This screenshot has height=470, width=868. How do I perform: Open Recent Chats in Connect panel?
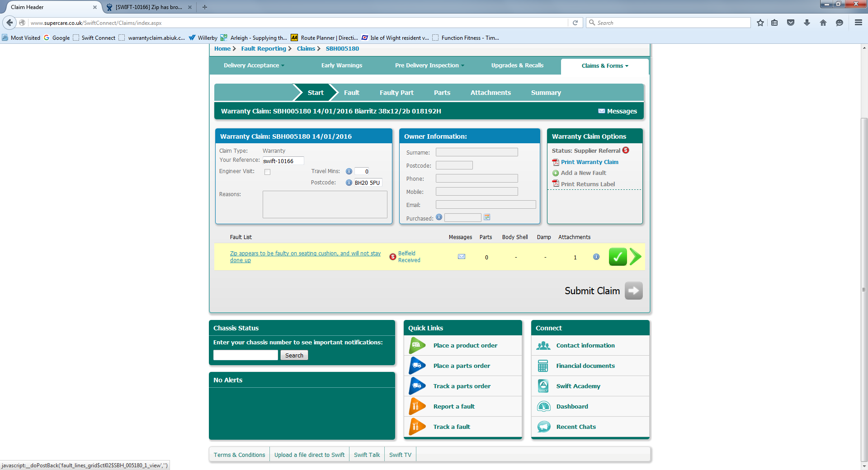[x=576, y=427]
